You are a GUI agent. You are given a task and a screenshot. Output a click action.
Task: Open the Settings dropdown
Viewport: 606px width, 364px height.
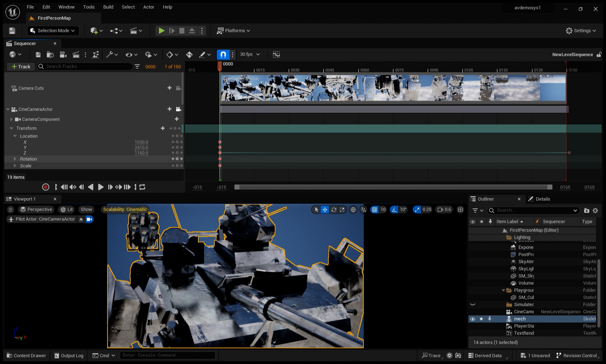coord(581,31)
